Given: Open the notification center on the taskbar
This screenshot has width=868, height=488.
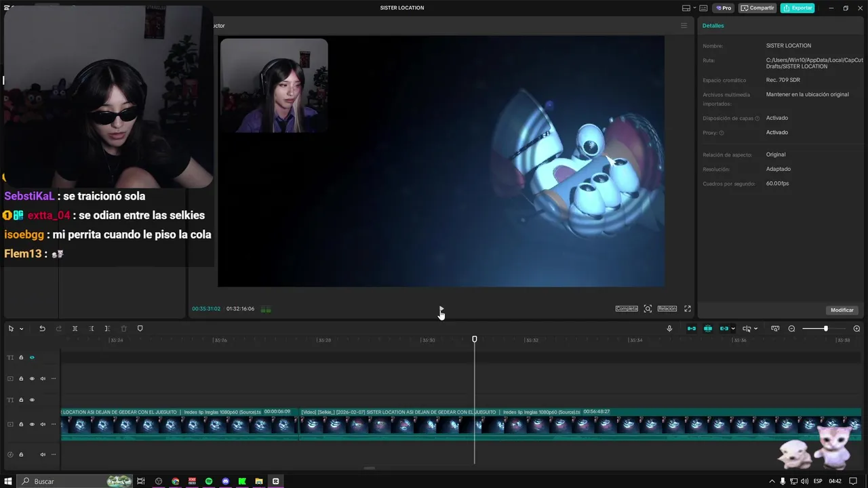Looking at the screenshot, I should point(854,481).
